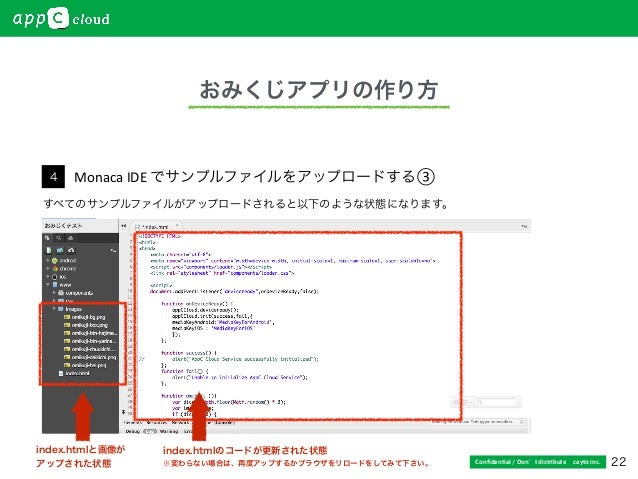Collapse the images folder arrow
This screenshot has height=479, width=638.
(x=54, y=309)
